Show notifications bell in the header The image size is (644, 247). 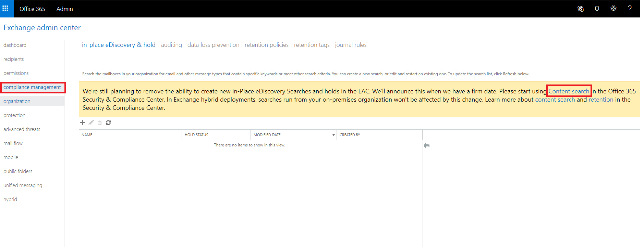(x=597, y=9)
